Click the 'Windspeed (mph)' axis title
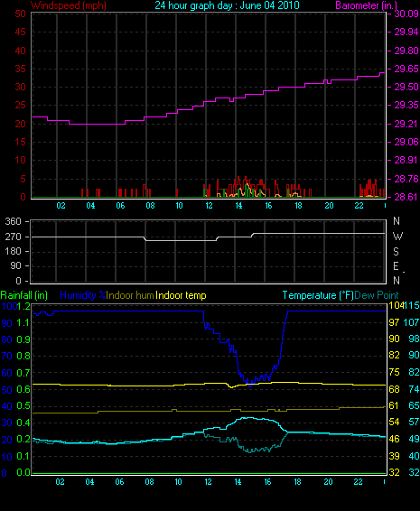Viewport: 420px width, 511px height. tap(69, 5)
